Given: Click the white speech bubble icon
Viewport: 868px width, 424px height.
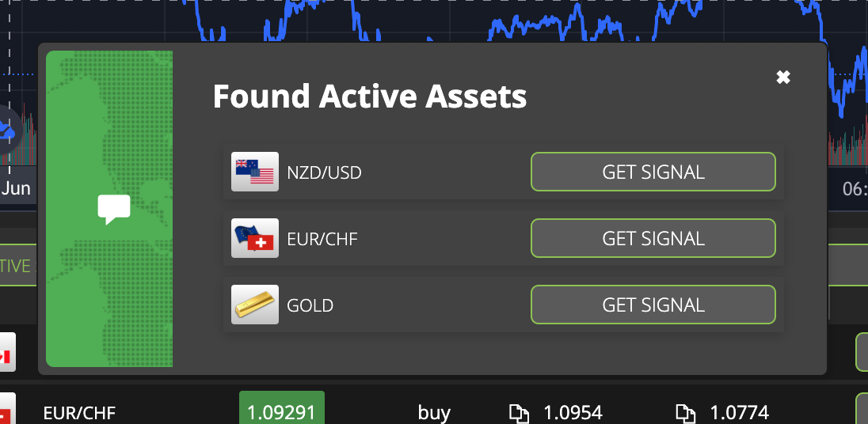Looking at the screenshot, I should (114, 210).
